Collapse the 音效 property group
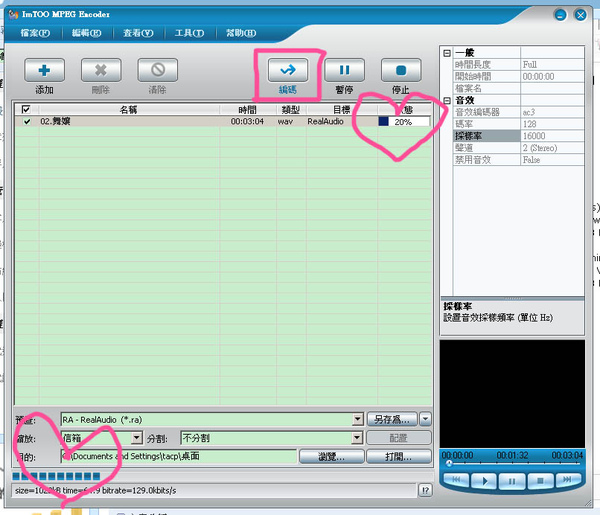Viewport: 600px width, 515px height. pyautogui.click(x=447, y=100)
